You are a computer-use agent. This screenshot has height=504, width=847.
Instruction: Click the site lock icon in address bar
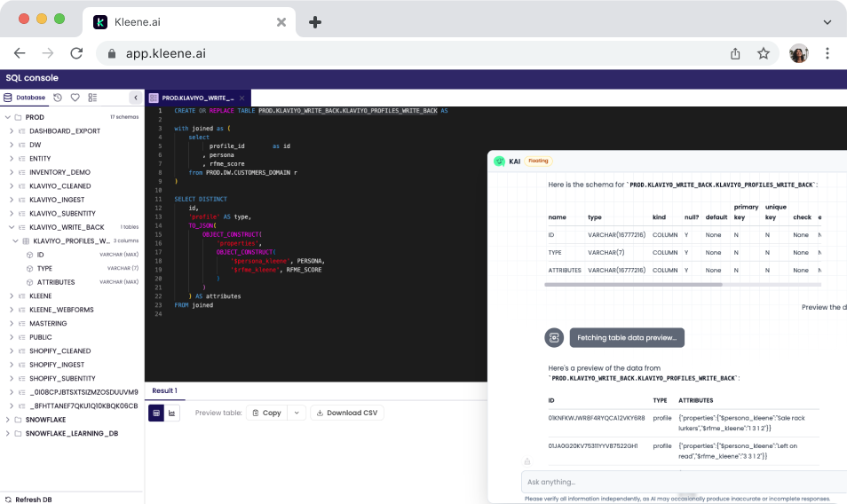112,53
